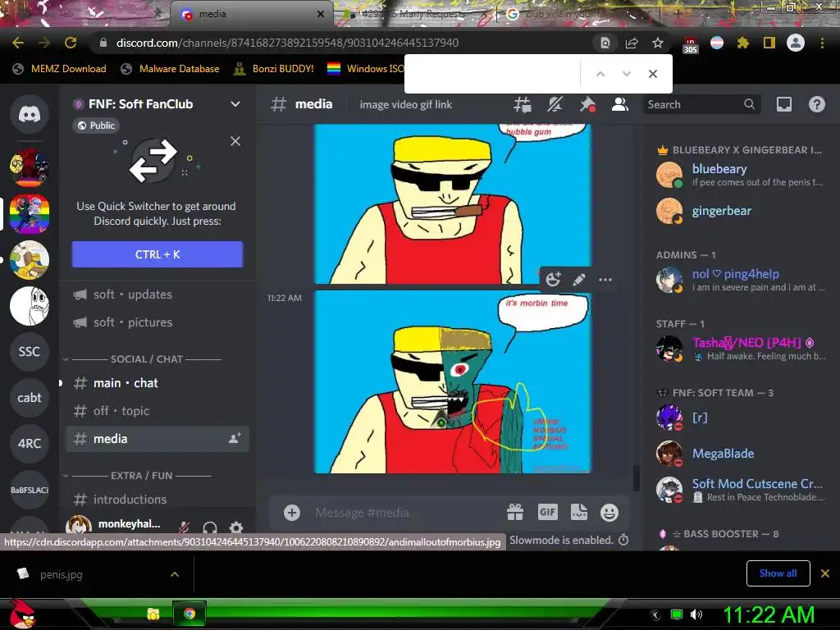840x630 pixels.
Task: Open the emoji picker smiley
Action: coord(609,513)
